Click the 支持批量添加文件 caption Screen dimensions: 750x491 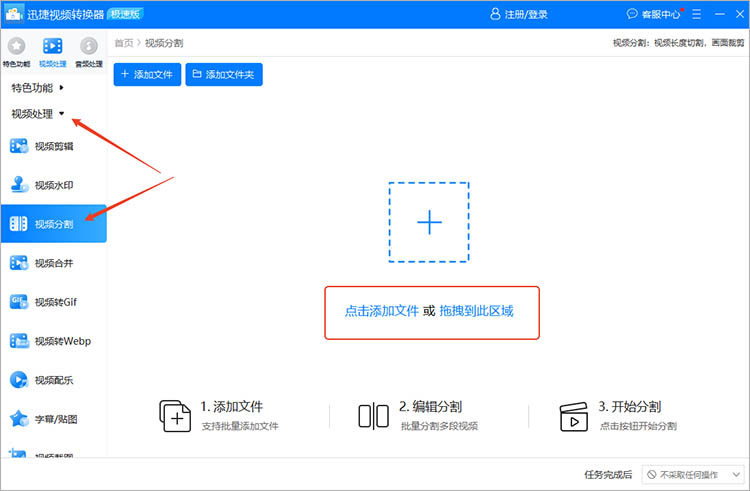click(240, 426)
